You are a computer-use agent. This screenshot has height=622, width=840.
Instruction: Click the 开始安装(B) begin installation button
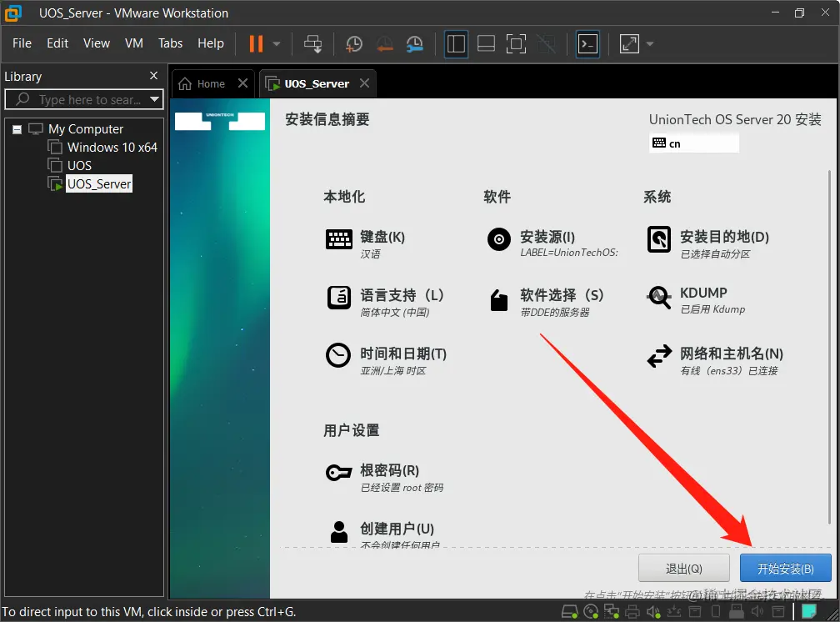click(785, 569)
